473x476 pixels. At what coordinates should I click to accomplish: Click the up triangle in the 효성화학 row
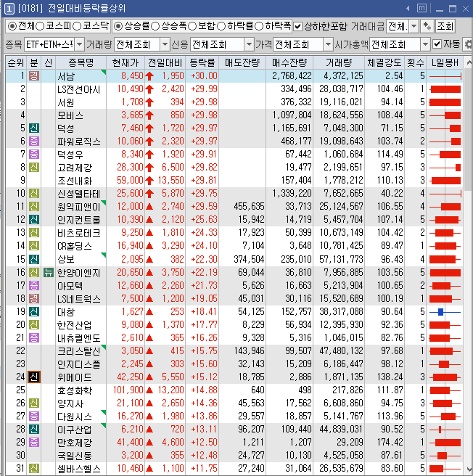click(x=149, y=390)
